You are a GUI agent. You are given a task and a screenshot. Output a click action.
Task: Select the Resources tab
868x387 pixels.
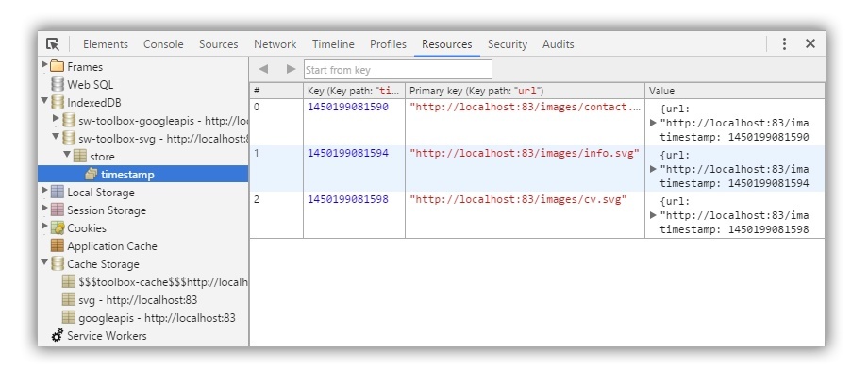point(446,44)
